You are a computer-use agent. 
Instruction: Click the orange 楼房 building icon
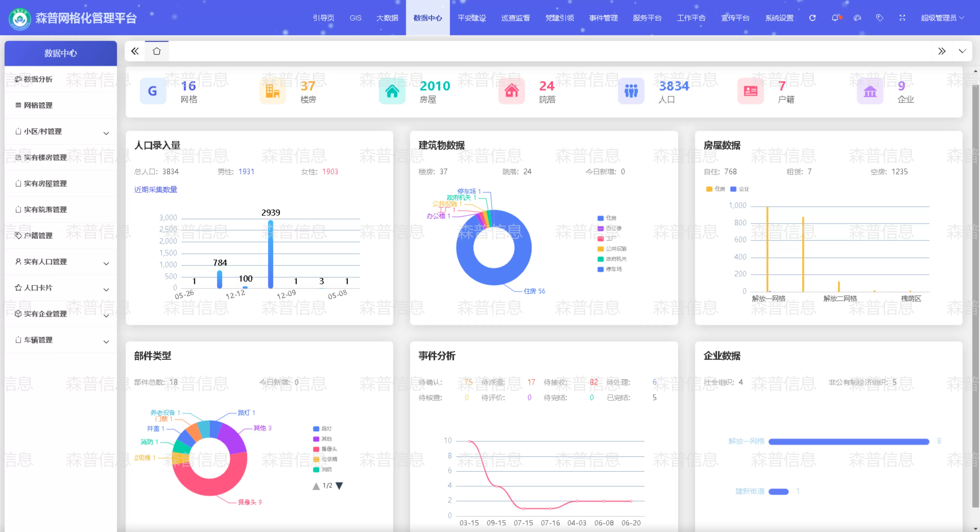pyautogui.click(x=272, y=91)
